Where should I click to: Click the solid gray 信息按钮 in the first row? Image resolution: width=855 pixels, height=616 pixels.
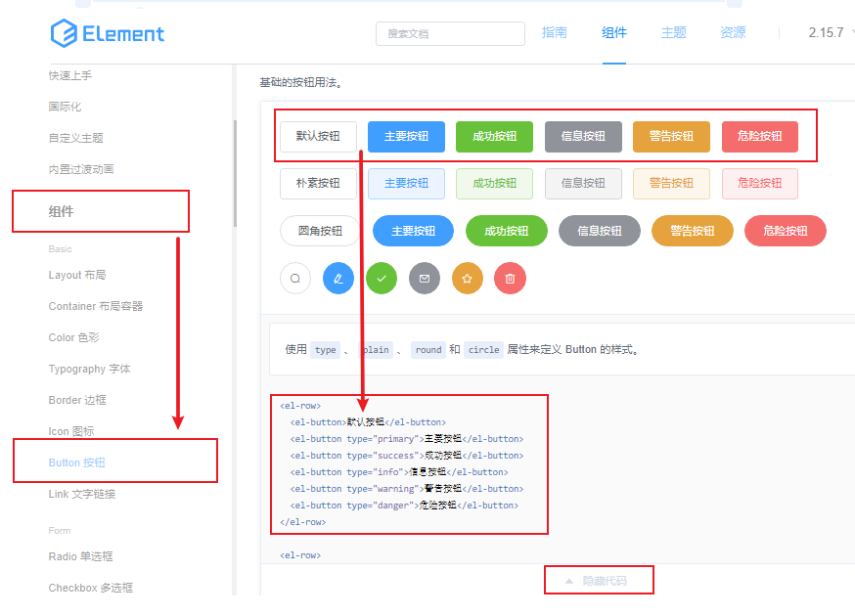[583, 136]
